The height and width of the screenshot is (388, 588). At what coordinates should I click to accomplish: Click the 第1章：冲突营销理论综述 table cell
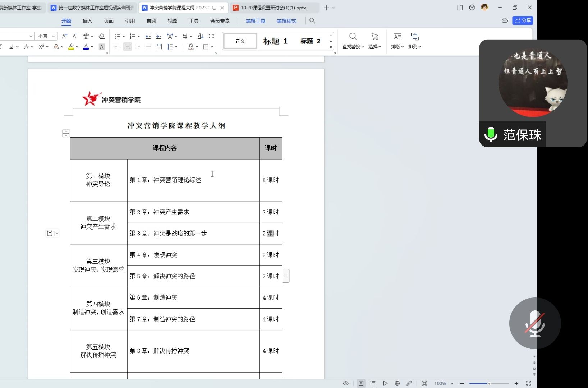pos(193,180)
